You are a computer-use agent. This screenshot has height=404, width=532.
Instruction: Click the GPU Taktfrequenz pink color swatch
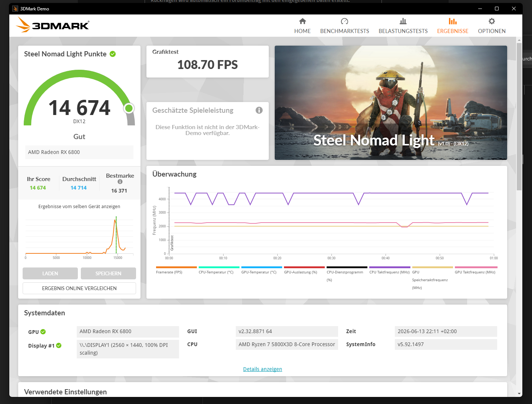(x=476, y=267)
